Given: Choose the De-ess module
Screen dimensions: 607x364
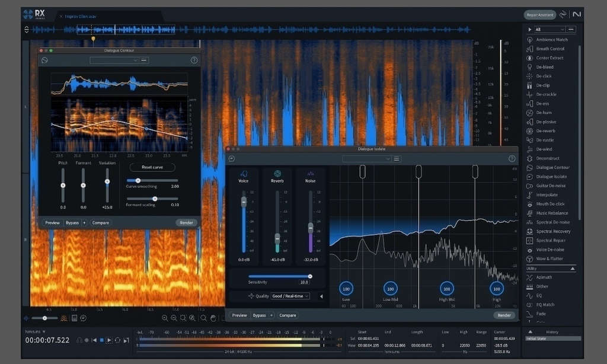Looking at the screenshot, I should [x=538, y=103].
